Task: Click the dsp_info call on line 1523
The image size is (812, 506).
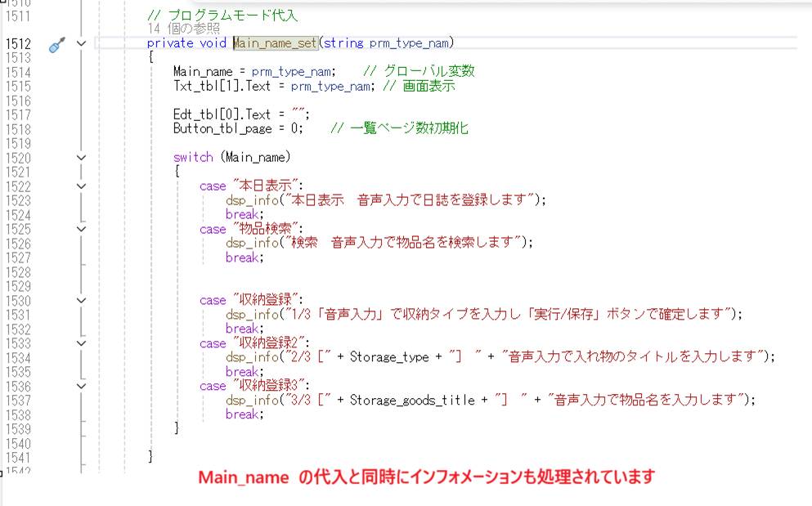Action: tap(253, 199)
